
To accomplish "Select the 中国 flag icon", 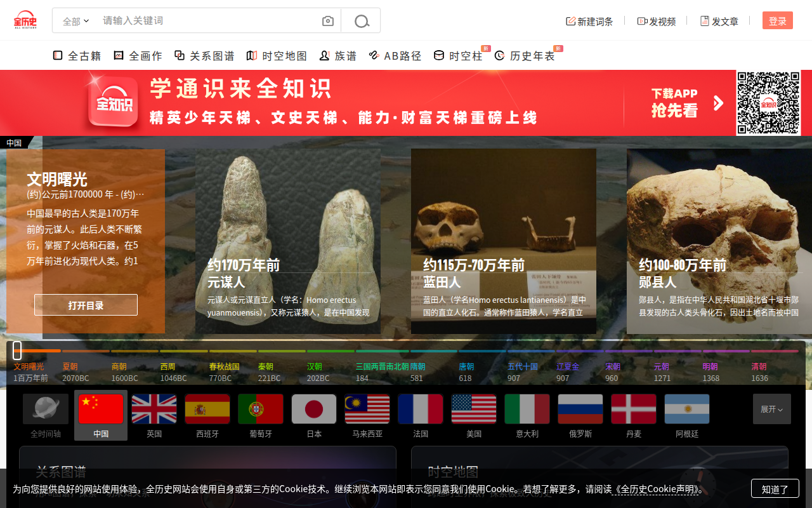I will pyautogui.click(x=101, y=409).
